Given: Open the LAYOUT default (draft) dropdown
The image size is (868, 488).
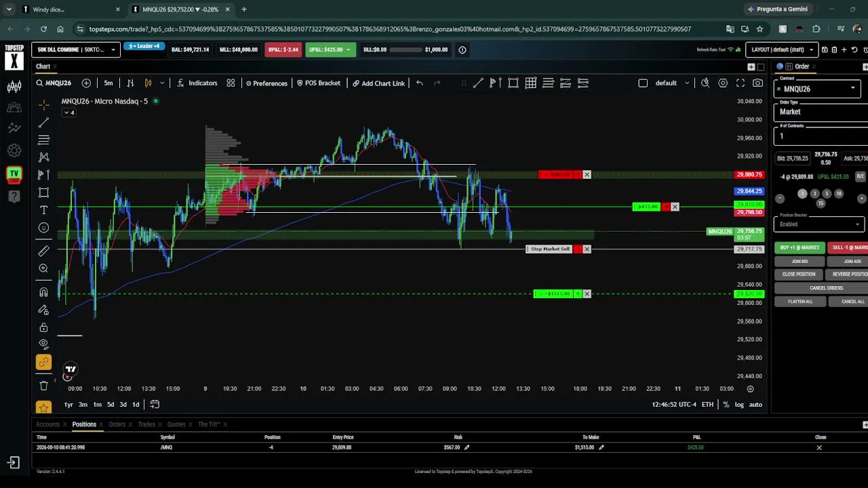Looking at the screenshot, I should coord(782,49).
